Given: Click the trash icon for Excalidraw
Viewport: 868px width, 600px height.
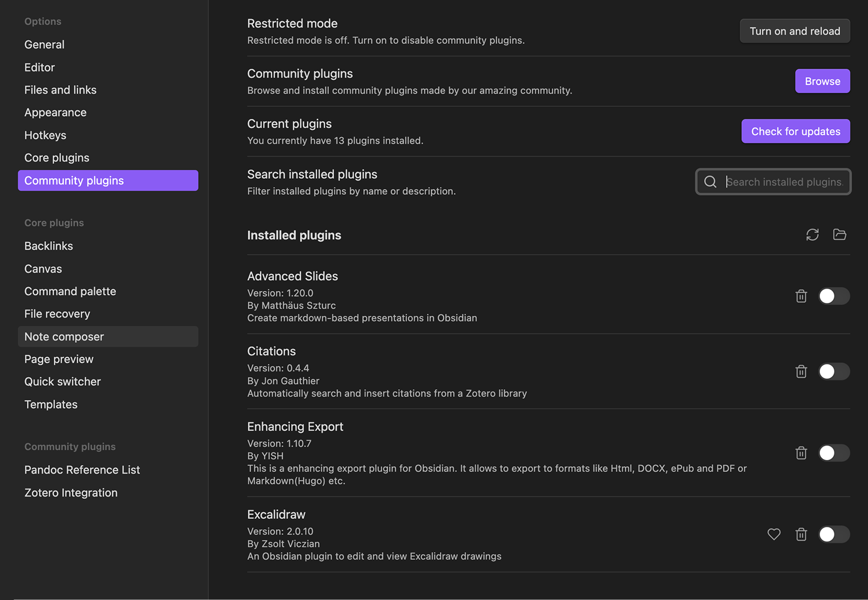Looking at the screenshot, I should pyautogui.click(x=801, y=534).
